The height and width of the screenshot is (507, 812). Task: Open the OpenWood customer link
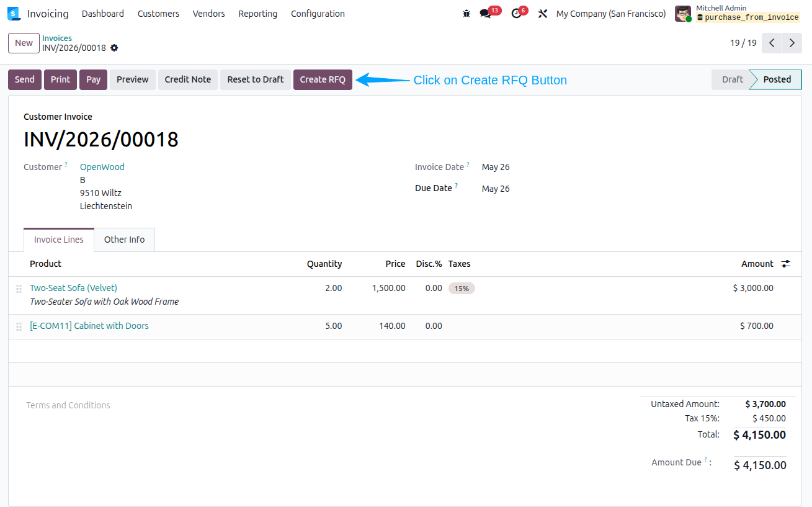(x=102, y=167)
